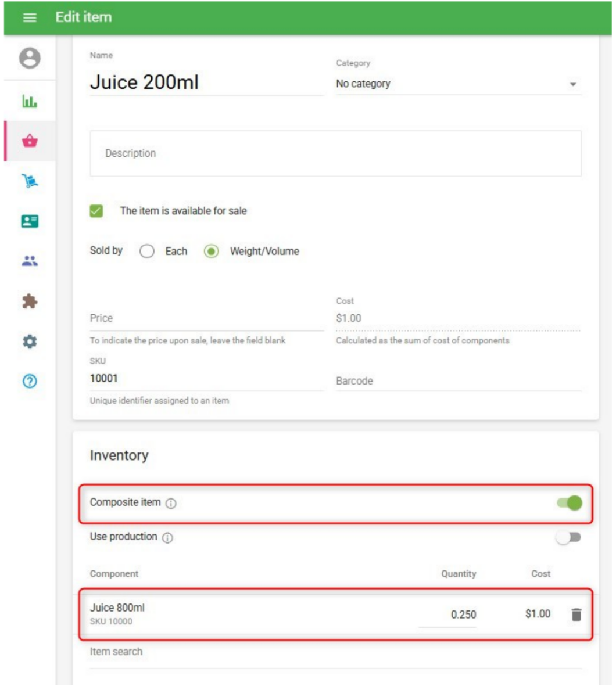Turn off the Composite item switch
The image size is (616, 697).
point(570,503)
